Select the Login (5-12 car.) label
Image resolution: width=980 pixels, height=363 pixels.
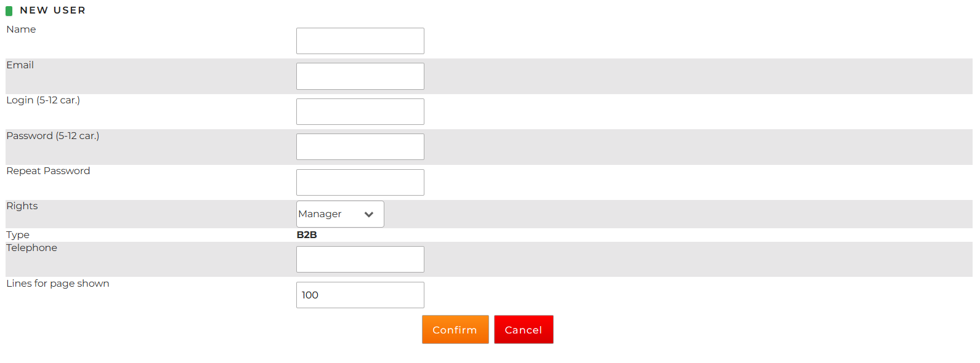coord(43,100)
